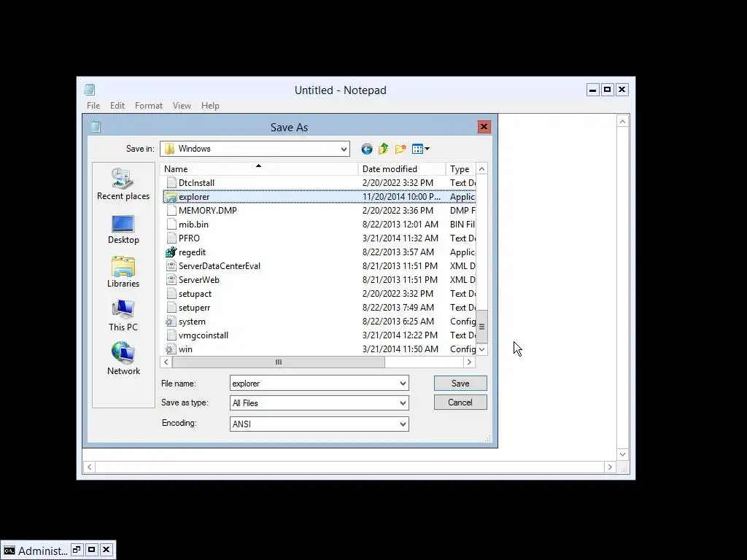Image resolution: width=747 pixels, height=560 pixels.
Task: Click the PFRO text file icon
Action: pos(171,238)
